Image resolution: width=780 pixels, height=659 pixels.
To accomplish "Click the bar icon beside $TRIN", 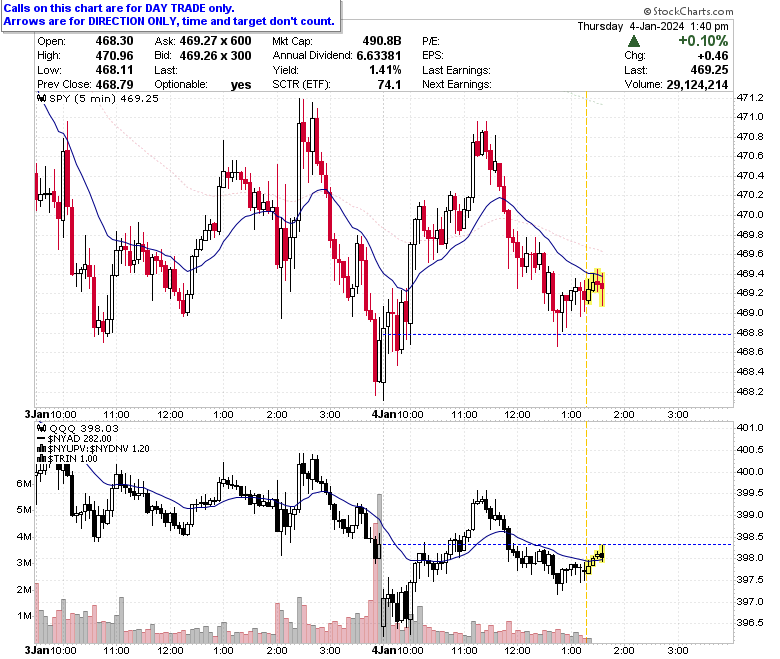I will (42, 459).
